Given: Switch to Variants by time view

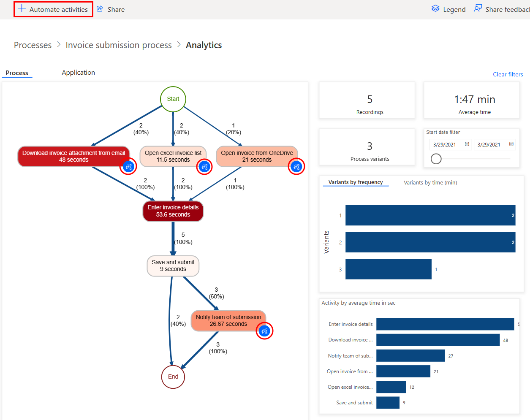Looking at the screenshot, I should click(x=430, y=182).
